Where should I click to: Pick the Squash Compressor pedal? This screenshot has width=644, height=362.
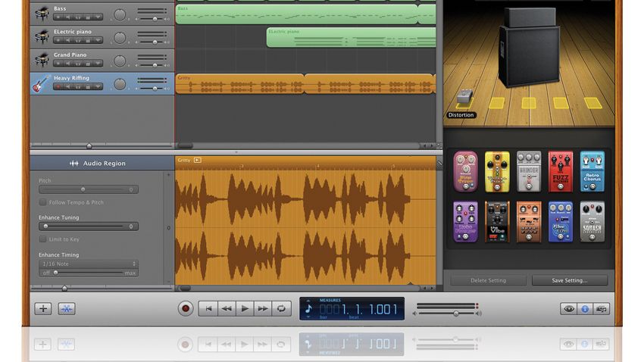click(x=592, y=222)
